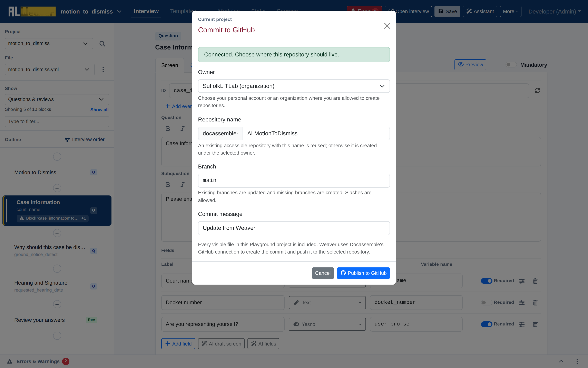Click Bold in Question toolbar
Screen dimensions: 588x368
click(x=168, y=129)
